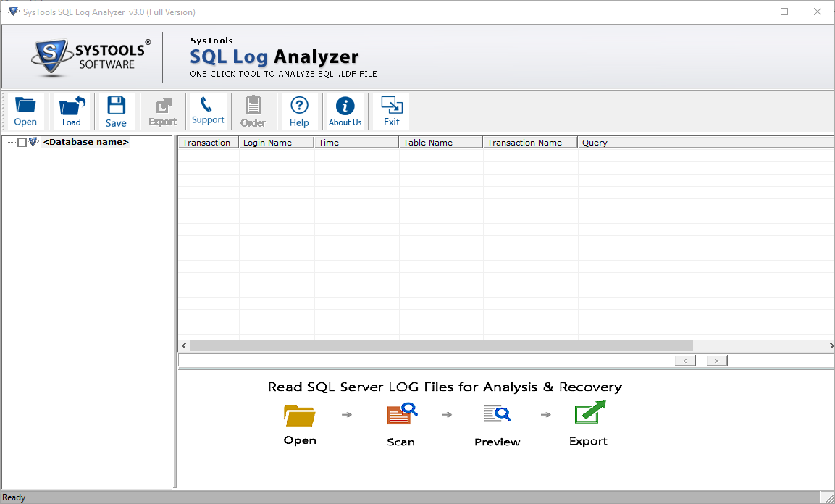Click the Transaction Name column header
Screen dimensions: 835x504
pos(530,142)
